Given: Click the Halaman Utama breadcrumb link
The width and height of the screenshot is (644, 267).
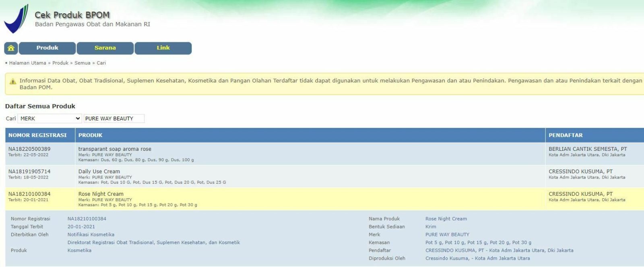Looking at the screenshot, I should tap(28, 63).
